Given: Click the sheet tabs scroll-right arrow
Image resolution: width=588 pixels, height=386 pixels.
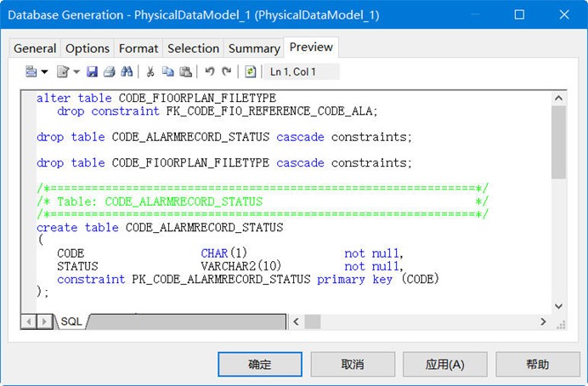Looking at the screenshot, I should tap(44, 322).
